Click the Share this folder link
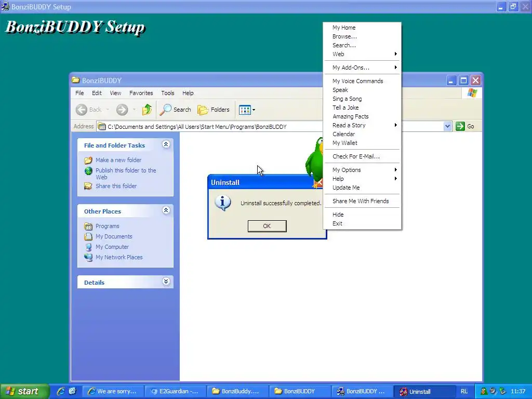This screenshot has width=532, height=399. tap(116, 186)
